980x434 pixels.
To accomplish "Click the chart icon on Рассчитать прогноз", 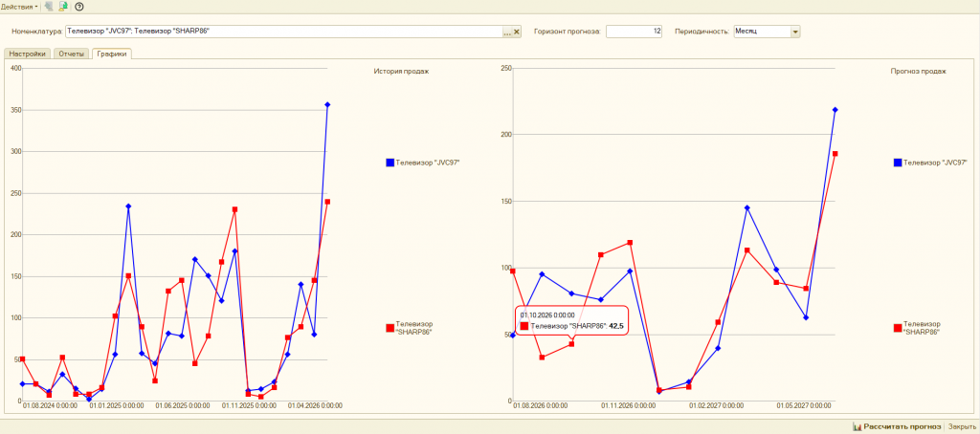I will [857, 426].
